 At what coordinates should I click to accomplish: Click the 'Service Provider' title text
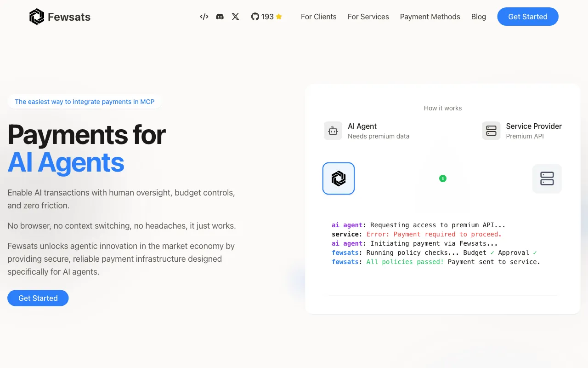point(534,126)
